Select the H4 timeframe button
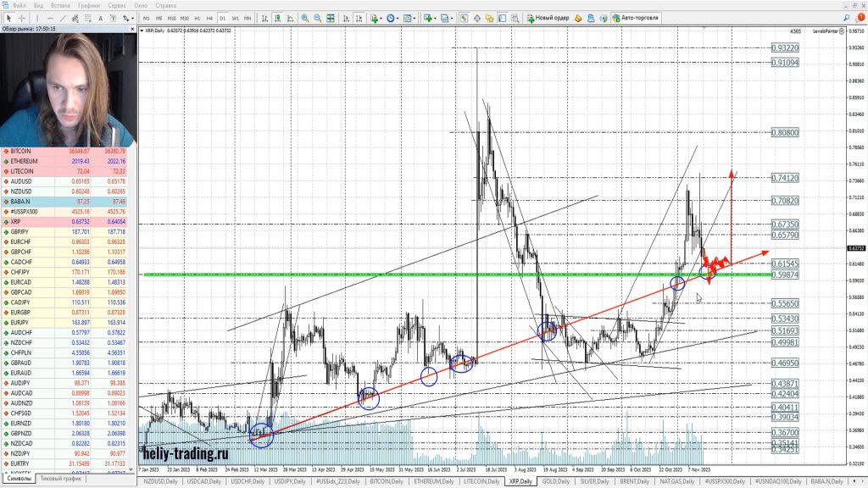The height and width of the screenshot is (488, 868). coord(209,18)
